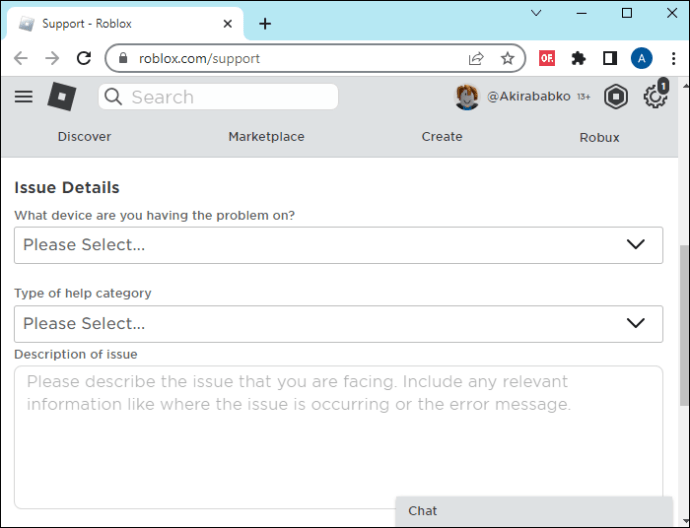The height and width of the screenshot is (528, 690).
Task: Open the Akirababko avatar profile picture
Action: [x=466, y=96]
